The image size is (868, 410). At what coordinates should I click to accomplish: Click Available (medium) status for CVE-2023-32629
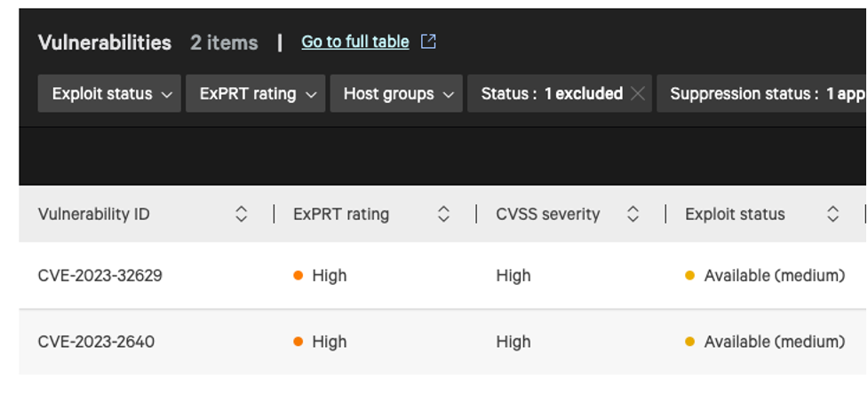[775, 275]
